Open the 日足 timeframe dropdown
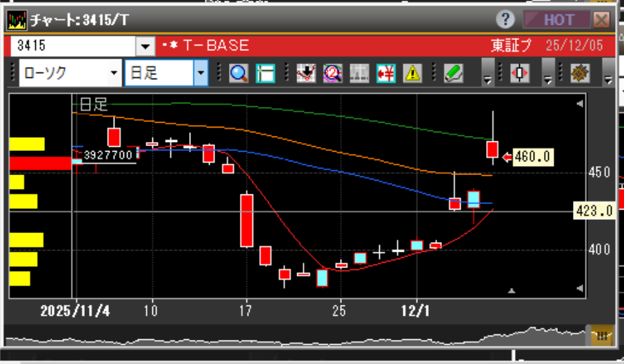Viewport: 624px width, 364px height. tap(165, 73)
